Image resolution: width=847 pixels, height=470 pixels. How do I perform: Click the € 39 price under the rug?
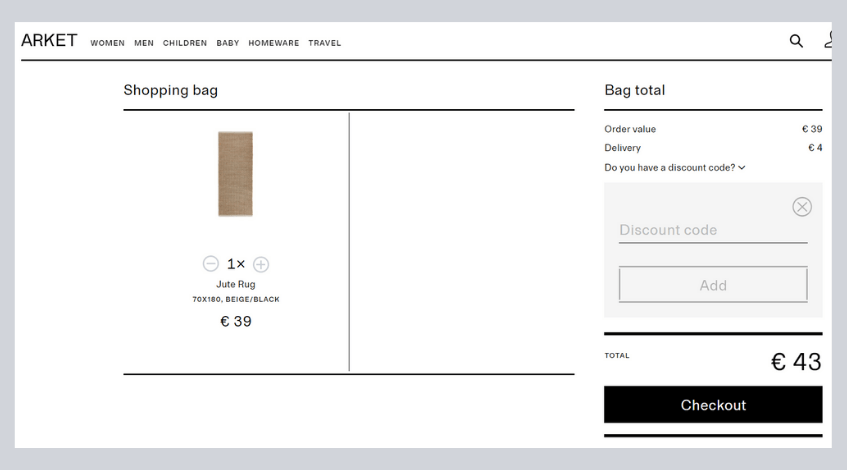pyautogui.click(x=236, y=321)
